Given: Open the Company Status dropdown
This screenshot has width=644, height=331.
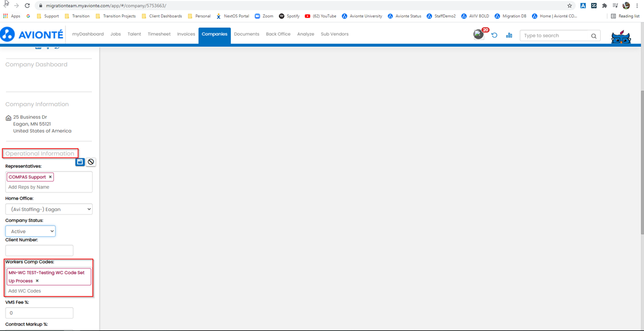Looking at the screenshot, I should coord(30,231).
